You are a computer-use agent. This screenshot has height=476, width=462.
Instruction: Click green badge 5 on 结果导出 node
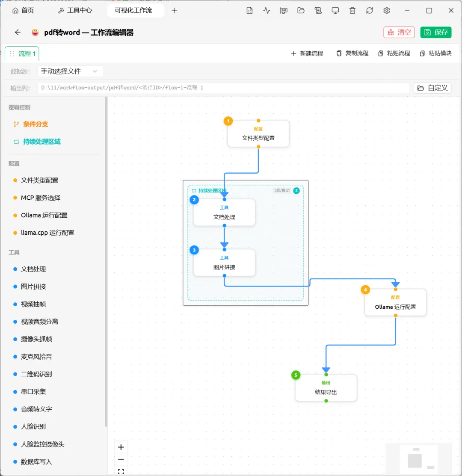[x=296, y=375]
